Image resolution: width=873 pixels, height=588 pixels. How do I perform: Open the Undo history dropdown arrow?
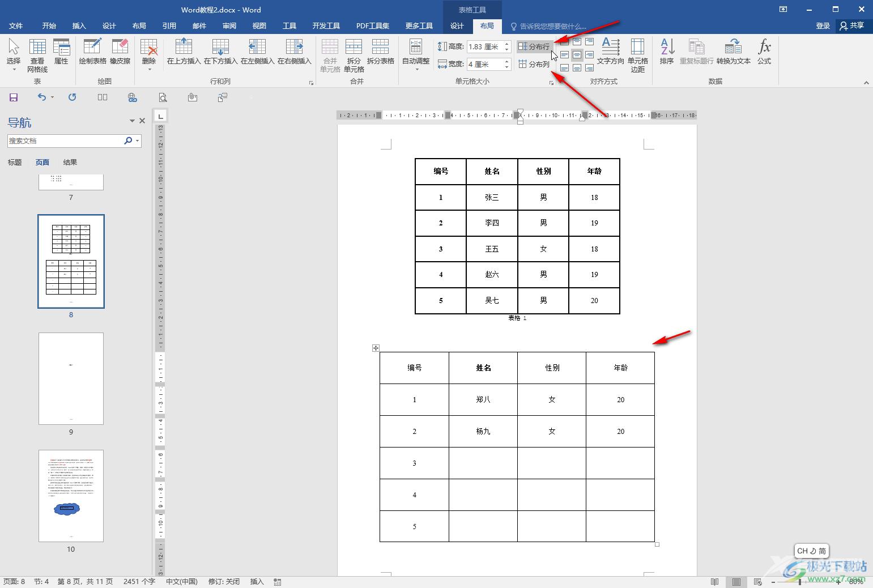click(x=52, y=97)
